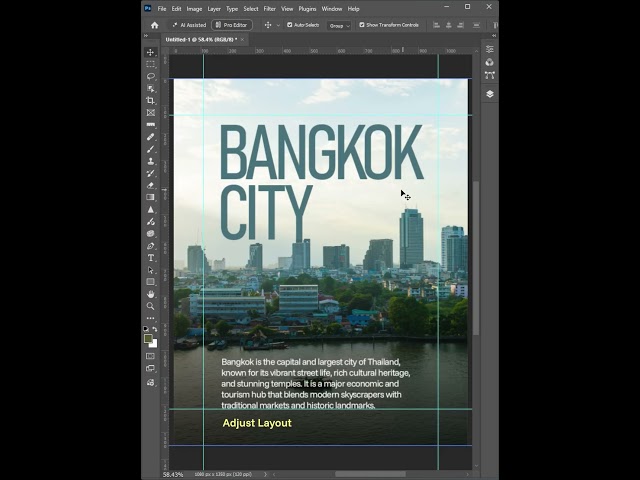This screenshot has width=640, height=480.
Task: Align left edges in options bar
Action: pos(436,25)
